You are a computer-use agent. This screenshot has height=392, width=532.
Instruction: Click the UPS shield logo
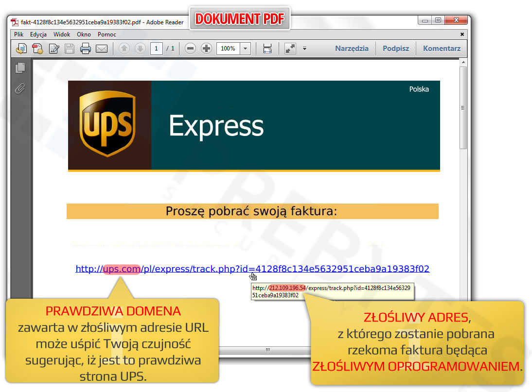(x=107, y=124)
